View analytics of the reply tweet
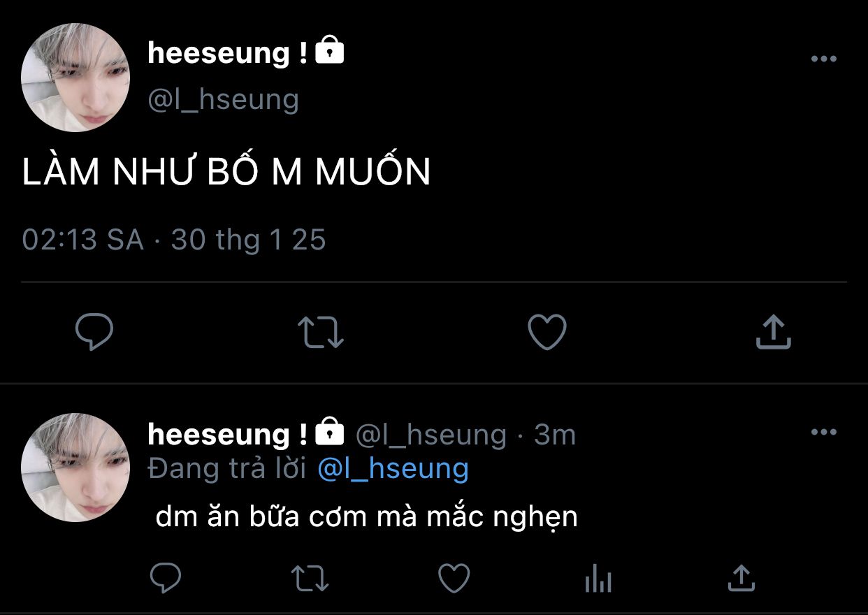The image size is (868, 615). pos(598,579)
